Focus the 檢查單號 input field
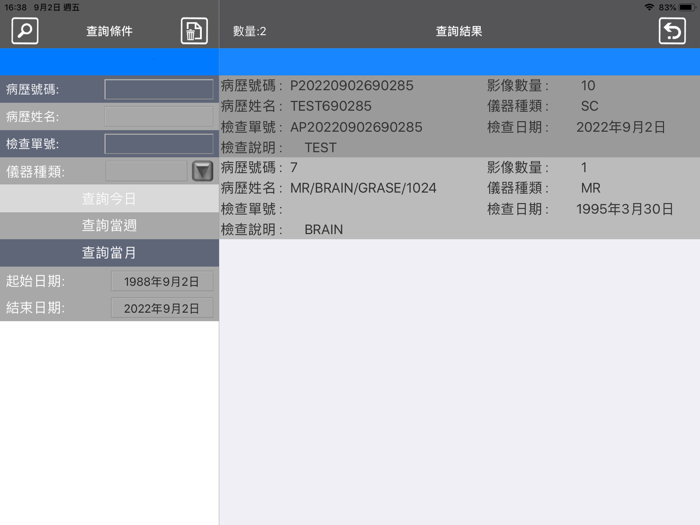The width and height of the screenshot is (700, 525). pos(159,144)
